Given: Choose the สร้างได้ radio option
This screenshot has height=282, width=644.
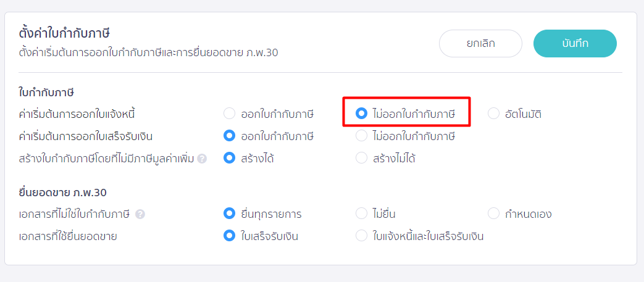Looking at the screenshot, I should [x=230, y=158].
